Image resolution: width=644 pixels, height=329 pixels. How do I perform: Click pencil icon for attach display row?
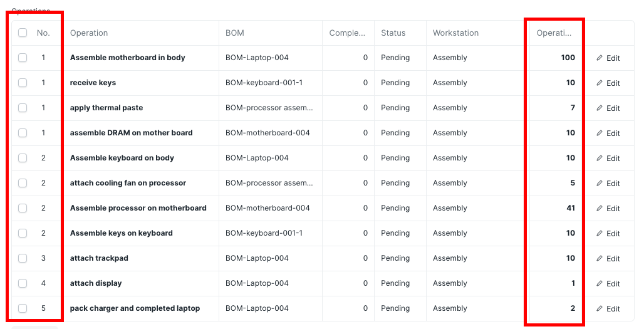point(600,283)
